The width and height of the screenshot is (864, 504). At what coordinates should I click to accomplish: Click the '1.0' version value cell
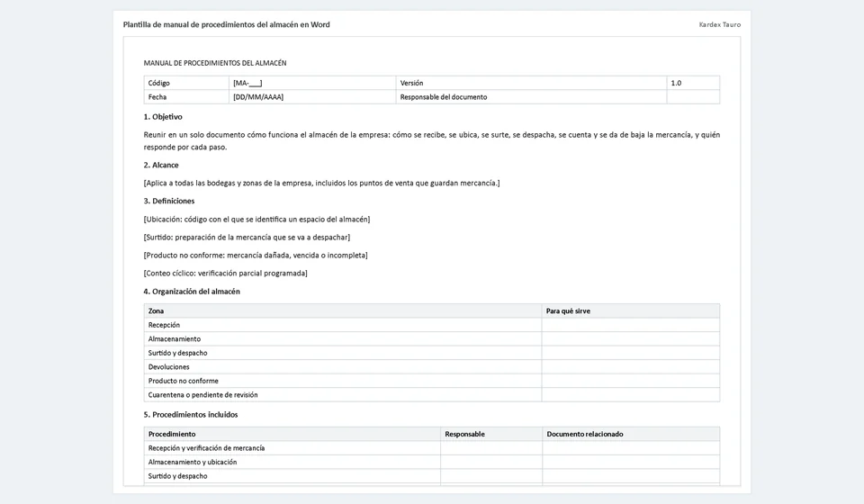point(693,83)
